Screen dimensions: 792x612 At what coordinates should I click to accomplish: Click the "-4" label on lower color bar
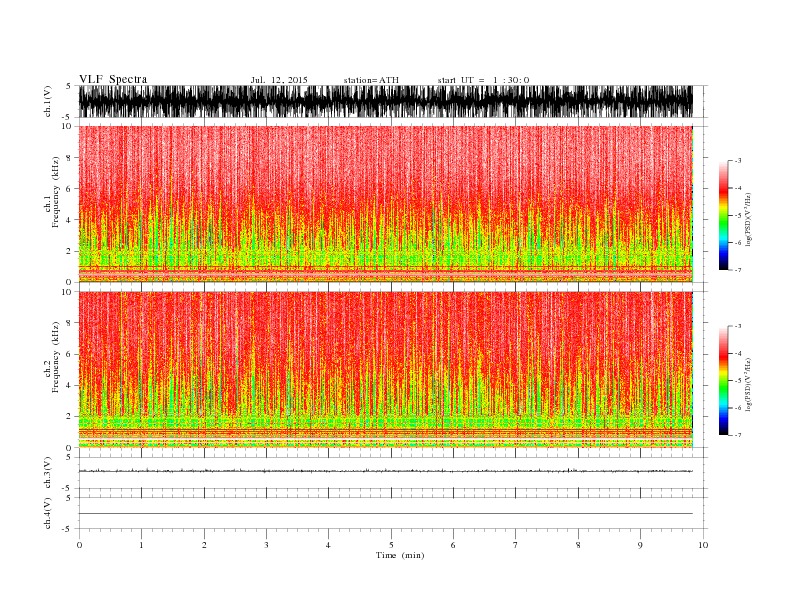tap(738, 353)
